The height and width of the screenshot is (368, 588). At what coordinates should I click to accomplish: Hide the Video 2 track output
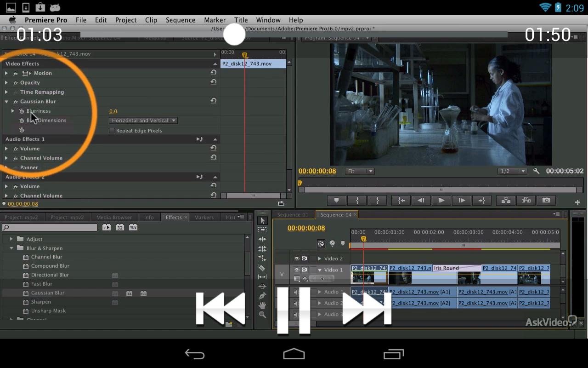click(x=297, y=259)
